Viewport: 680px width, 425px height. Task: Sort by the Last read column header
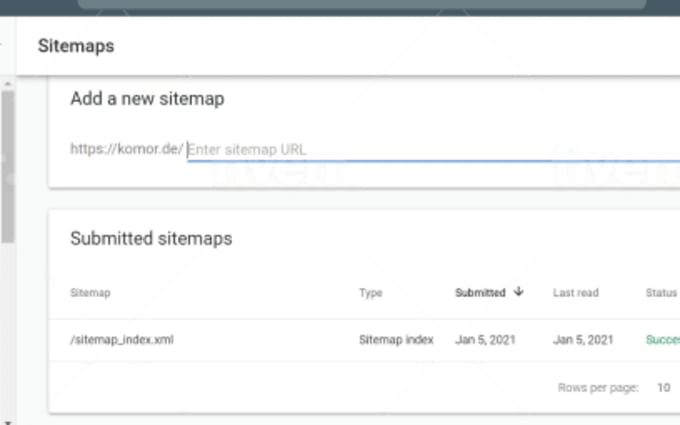click(x=576, y=293)
